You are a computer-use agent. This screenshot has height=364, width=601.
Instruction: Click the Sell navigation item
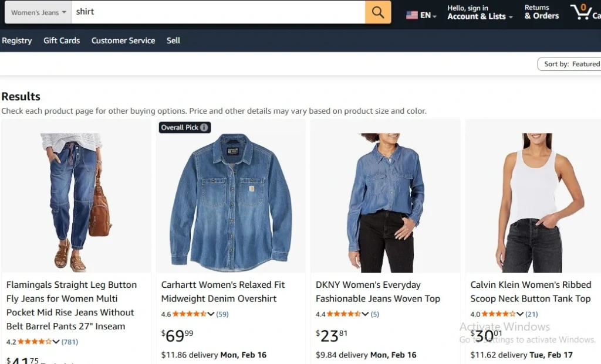(x=173, y=40)
